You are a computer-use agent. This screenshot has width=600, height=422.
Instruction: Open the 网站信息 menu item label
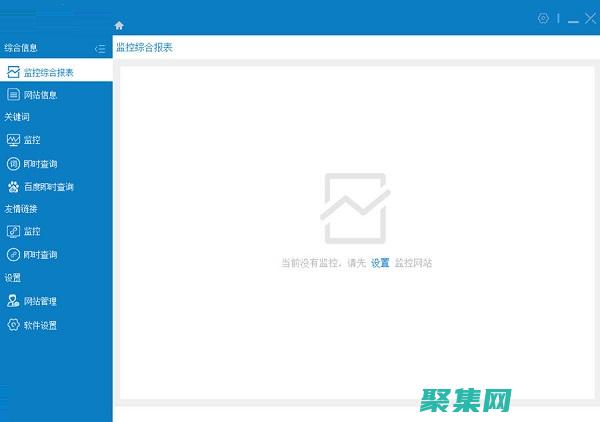[x=40, y=95]
